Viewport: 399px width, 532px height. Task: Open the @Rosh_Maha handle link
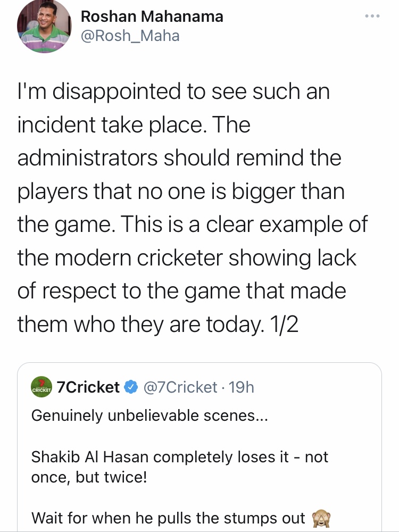[x=130, y=36]
